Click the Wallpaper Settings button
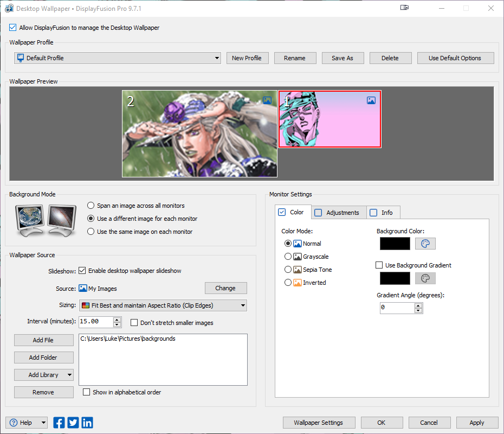 (318, 423)
